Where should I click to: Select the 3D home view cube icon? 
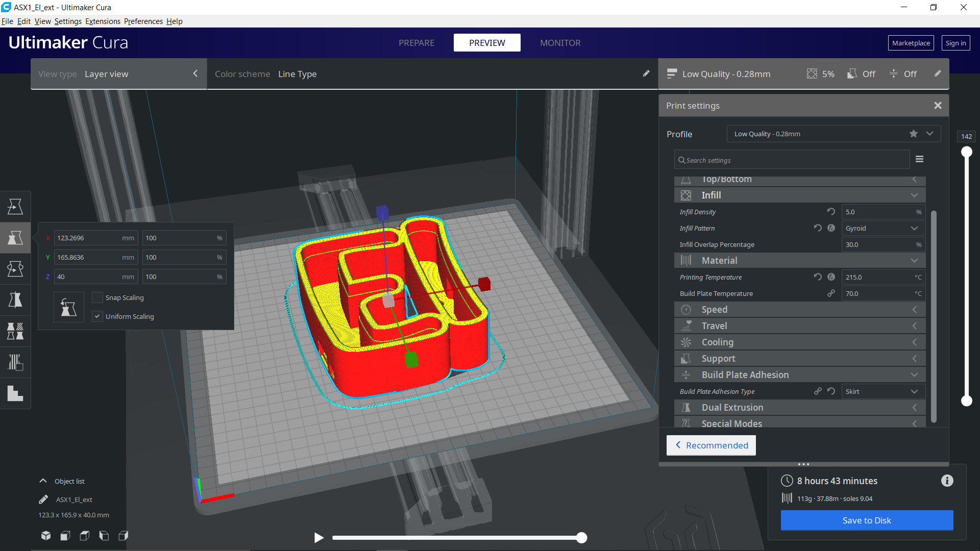46,536
